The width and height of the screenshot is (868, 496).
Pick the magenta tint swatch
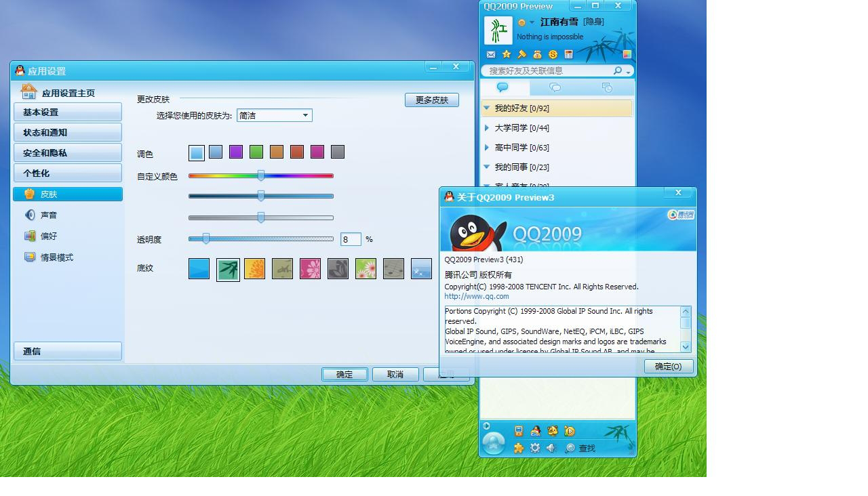pos(317,152)
